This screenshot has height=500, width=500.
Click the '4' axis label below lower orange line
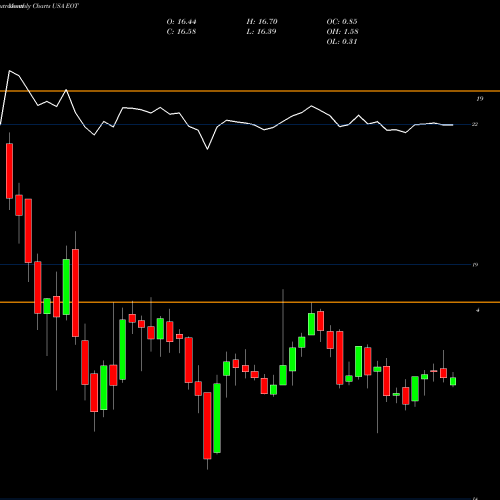478,310
